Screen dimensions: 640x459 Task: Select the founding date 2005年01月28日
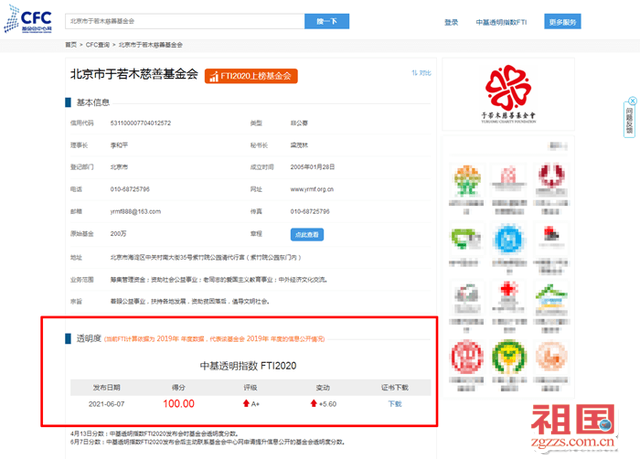tap(312, 167)
